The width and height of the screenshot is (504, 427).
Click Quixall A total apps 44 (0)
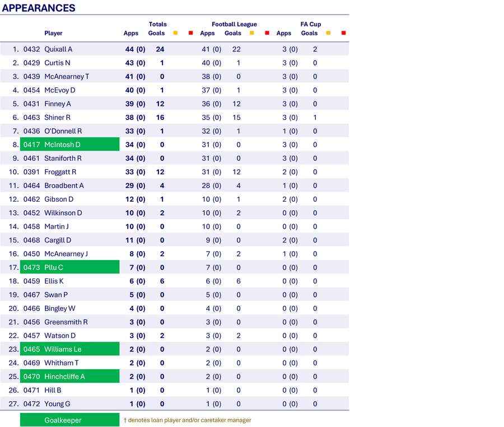(136, 49)
